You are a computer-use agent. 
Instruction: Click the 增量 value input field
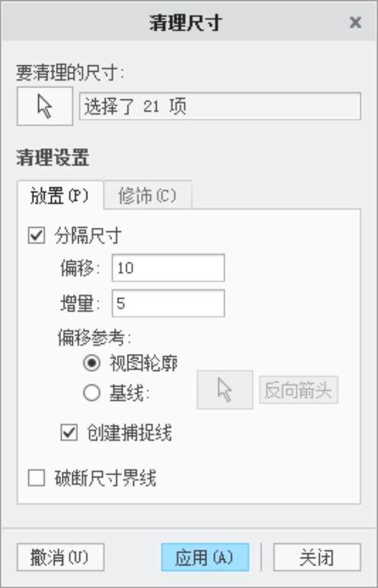click(168, 304)
